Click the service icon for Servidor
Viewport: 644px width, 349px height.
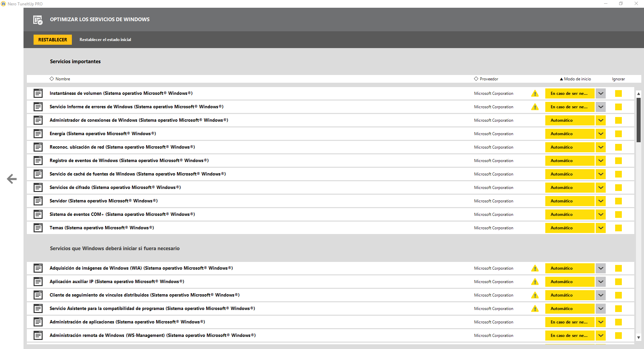[x=38, y=201]
